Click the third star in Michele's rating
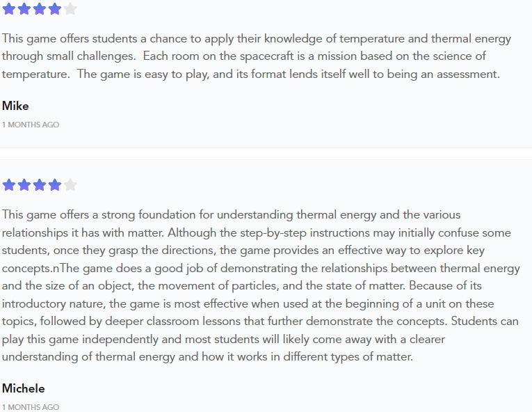 [x=40, y=185]
